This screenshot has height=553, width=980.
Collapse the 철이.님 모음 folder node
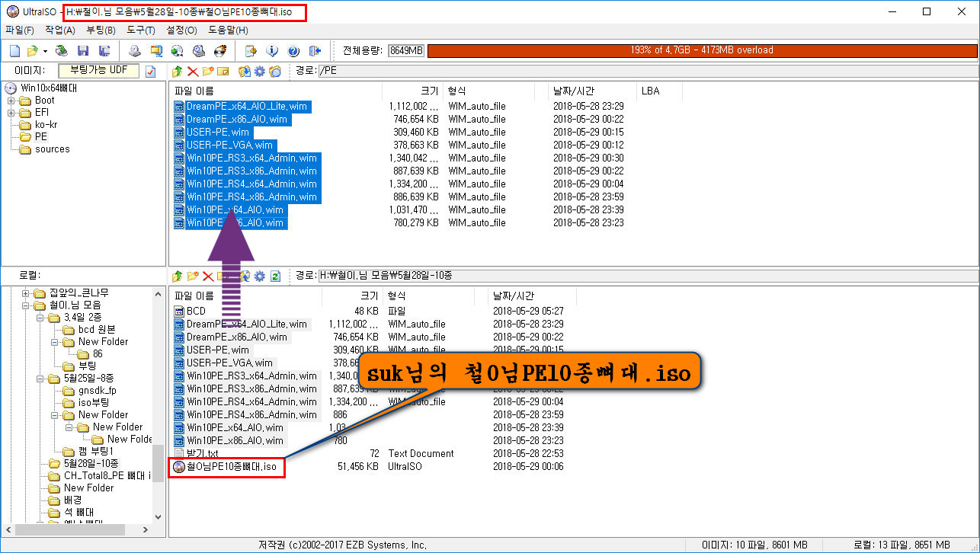tap(25, 305)
